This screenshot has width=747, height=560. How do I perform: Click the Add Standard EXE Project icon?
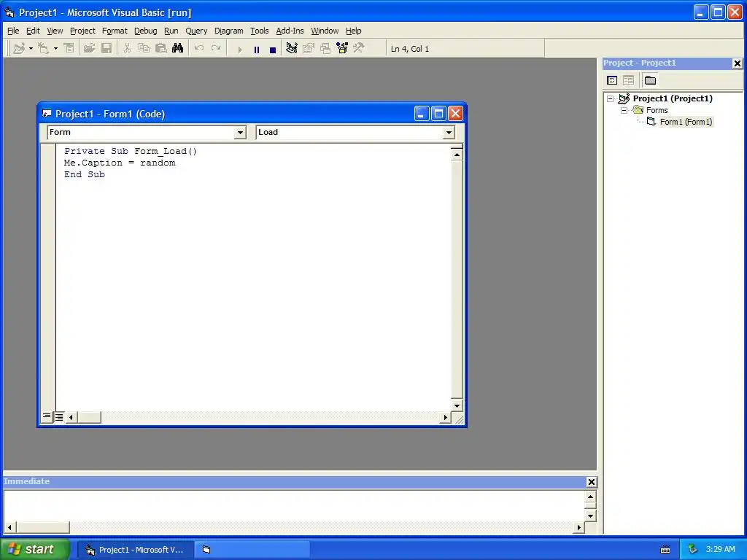(19, 49)
